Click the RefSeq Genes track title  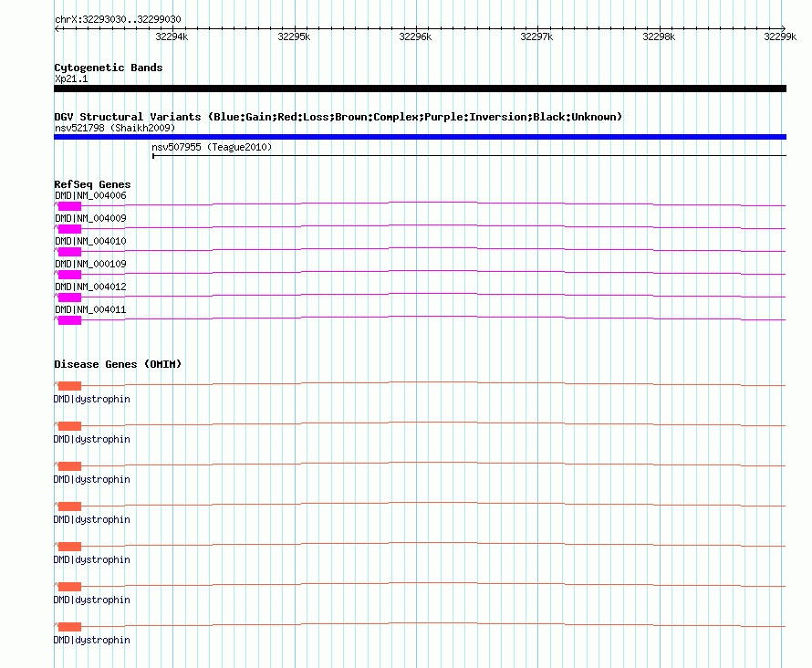pyautogui.click(x=92, y=184)
